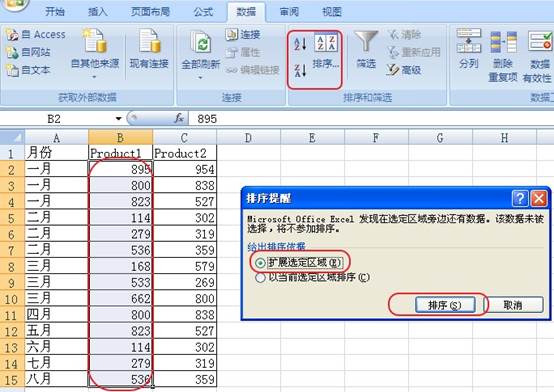Import data from Access

coord(36,34)
